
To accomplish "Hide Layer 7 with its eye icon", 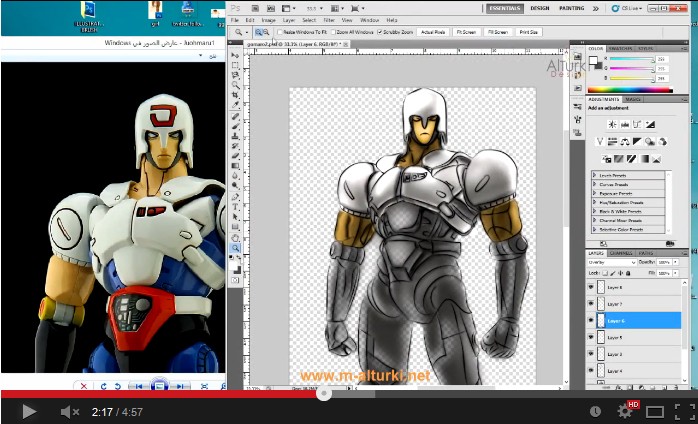I will click(591, 304).
